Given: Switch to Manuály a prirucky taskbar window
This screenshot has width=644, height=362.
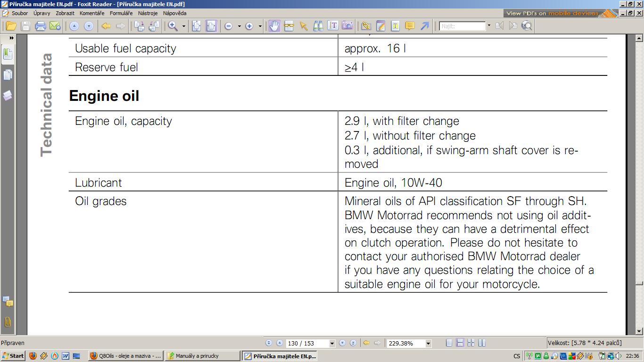Looking at the screenshot, I should (202, 356).
